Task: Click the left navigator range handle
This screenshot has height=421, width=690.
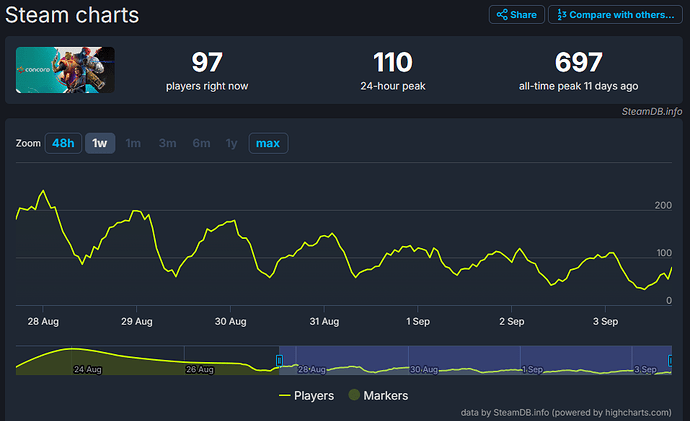Action: (x=279, y=361)
